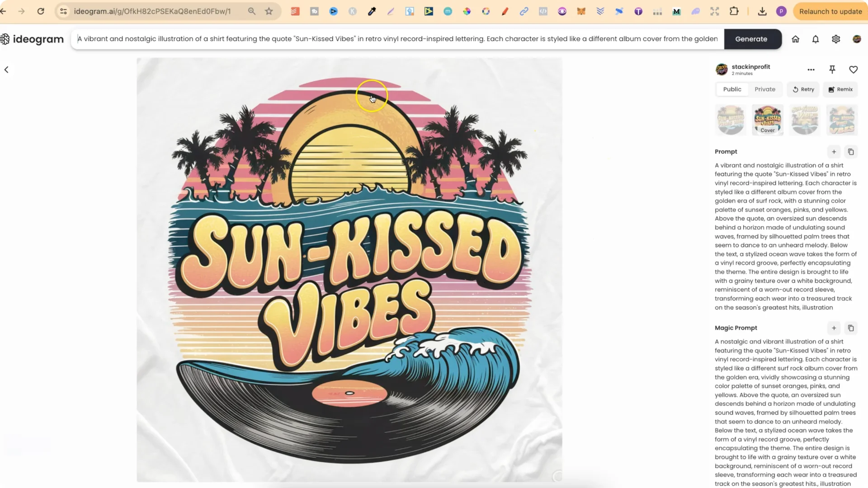The height and width of the screenshot is (488, 868).
Task: Add Magic Prompt with plus icon
Action: click(x=834, y=328)
